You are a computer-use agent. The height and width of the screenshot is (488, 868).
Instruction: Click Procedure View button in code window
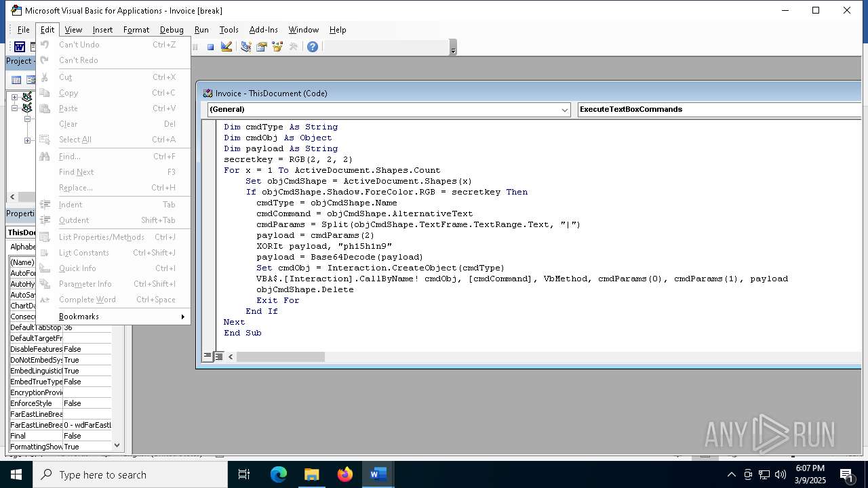click(208, 357)
